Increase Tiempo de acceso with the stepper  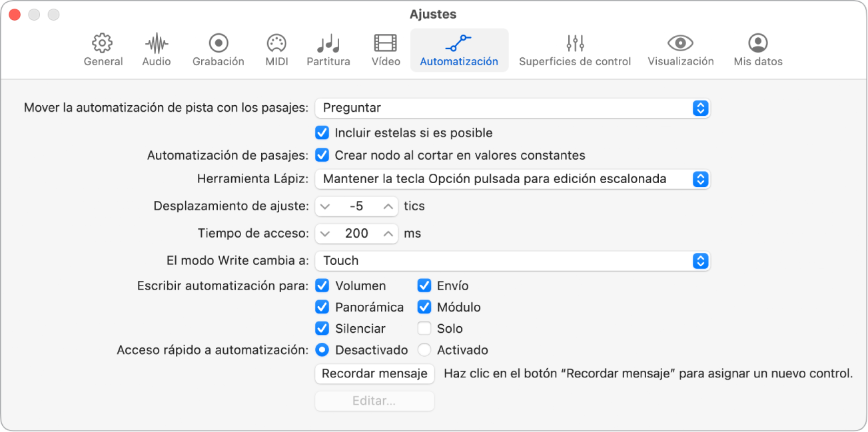click(387, 230)
